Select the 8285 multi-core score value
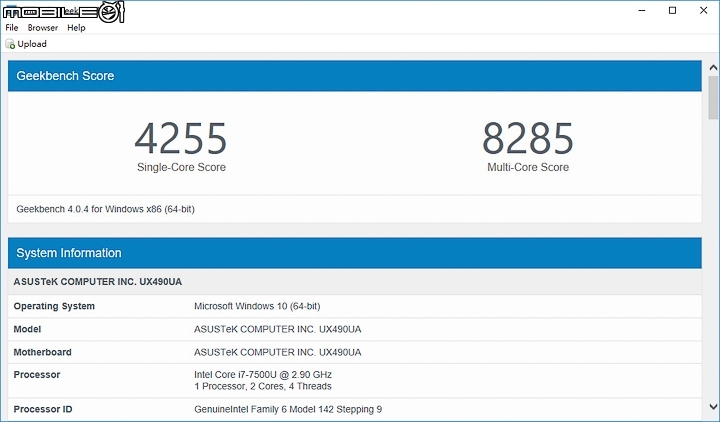720x422 pixels. [528, 138]
